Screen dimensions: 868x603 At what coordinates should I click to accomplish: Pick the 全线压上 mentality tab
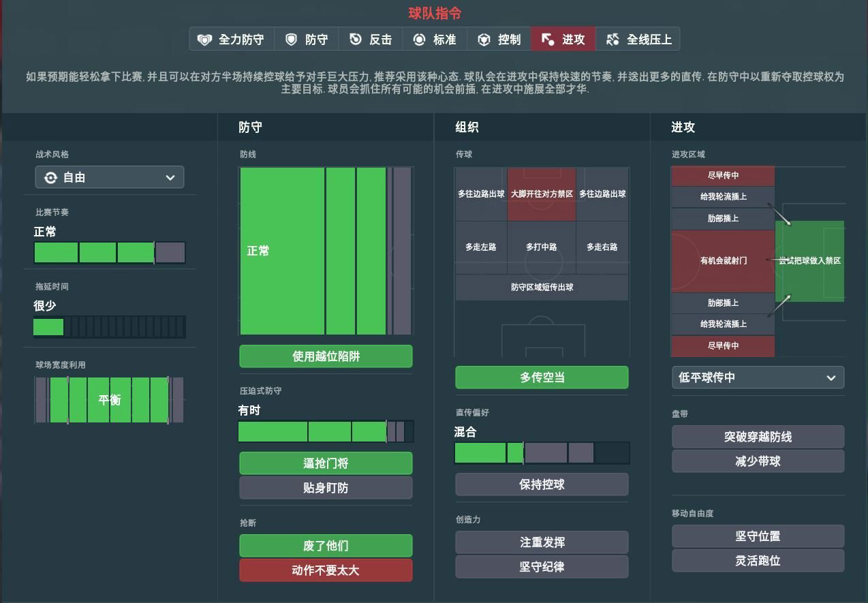click(x=638, y=40)
